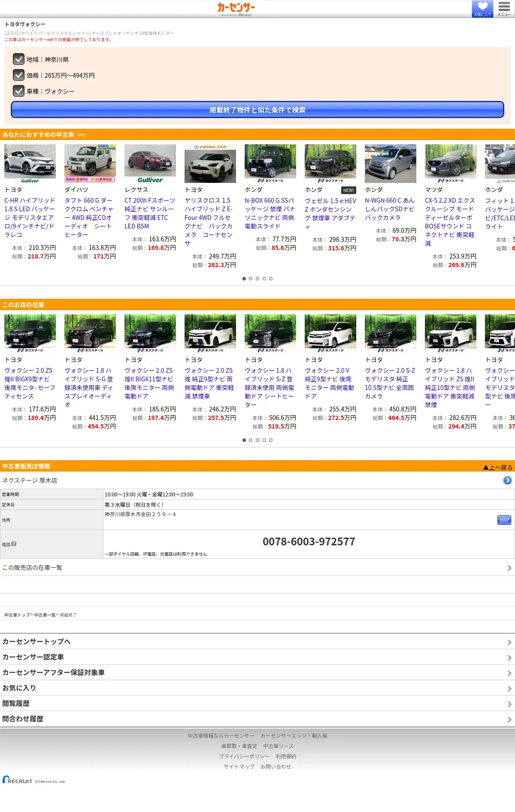The height and width of the screenshot is (812, 515).
Task: Open 閲覧履歴 menu row
Action: pos(257,703)
